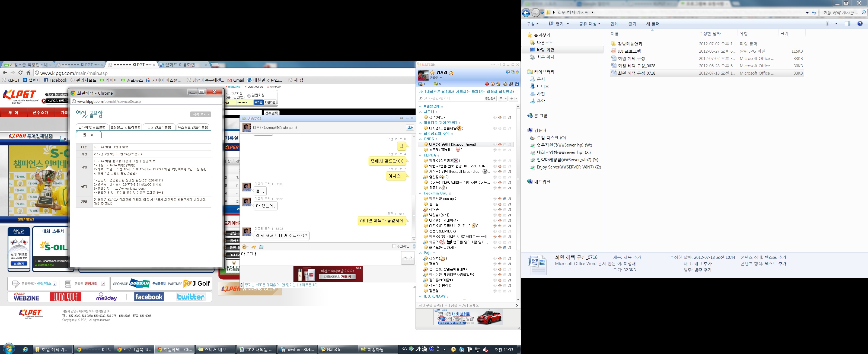
Task: Open 스티커 메모 from taskbar
Action: tap(215, 349)
